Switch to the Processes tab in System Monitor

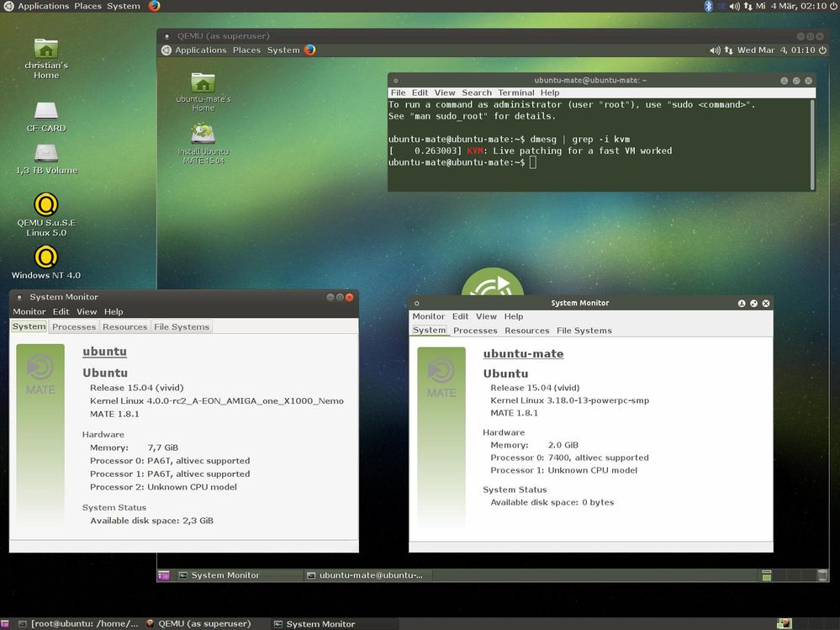pos(73,326)
